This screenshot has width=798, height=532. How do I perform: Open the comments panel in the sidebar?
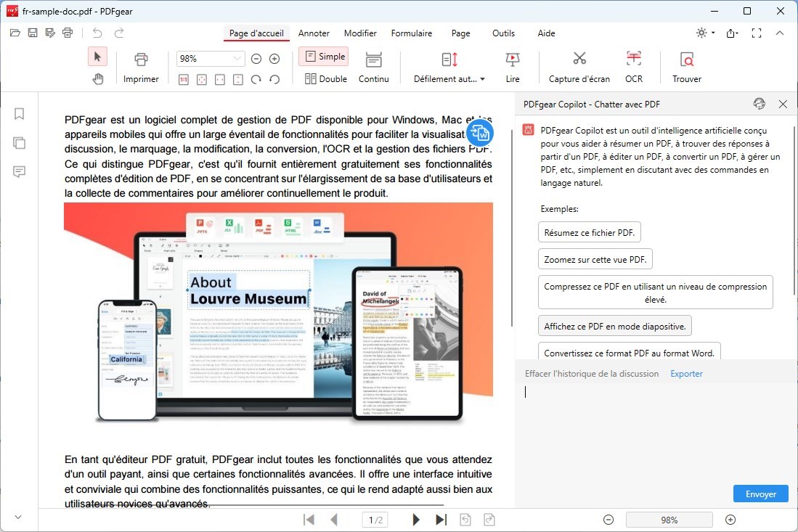pyautogui.click(x=18, y=172)
